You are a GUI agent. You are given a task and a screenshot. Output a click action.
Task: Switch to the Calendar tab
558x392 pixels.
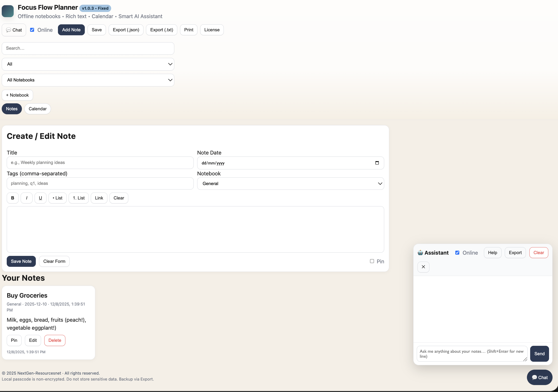(x=38, y=109)
